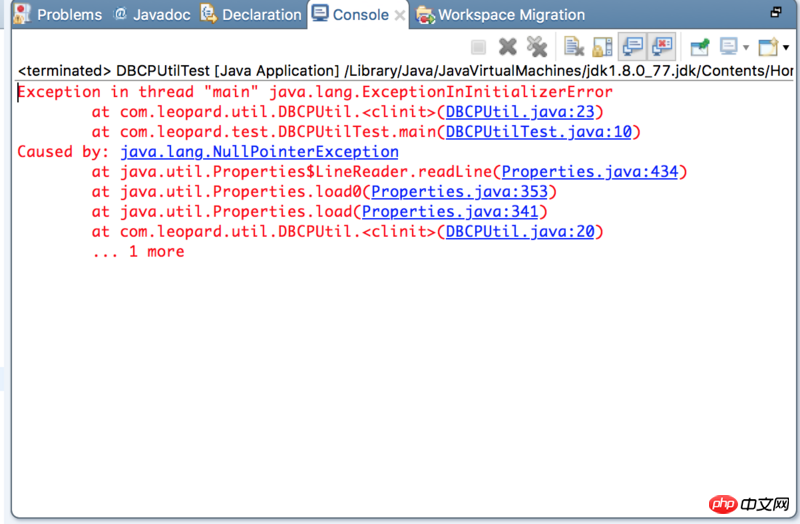Click 'at java.util.Properties.load0' text
Image resolution: width=800 pixels, height=524 pixels.
tap(227, 191)
